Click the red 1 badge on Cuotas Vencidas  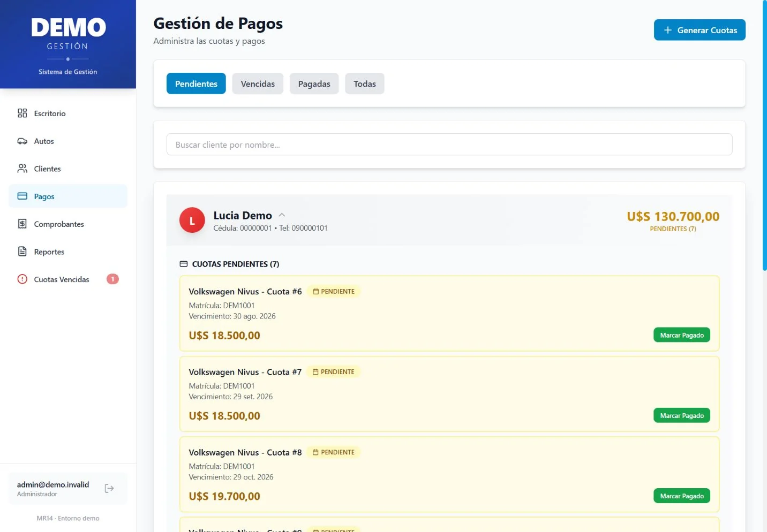[112, 279]
